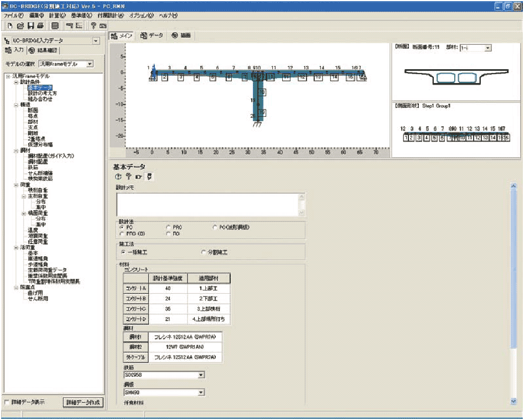Switch to the データ tab
524x420 pixels.
152,35
